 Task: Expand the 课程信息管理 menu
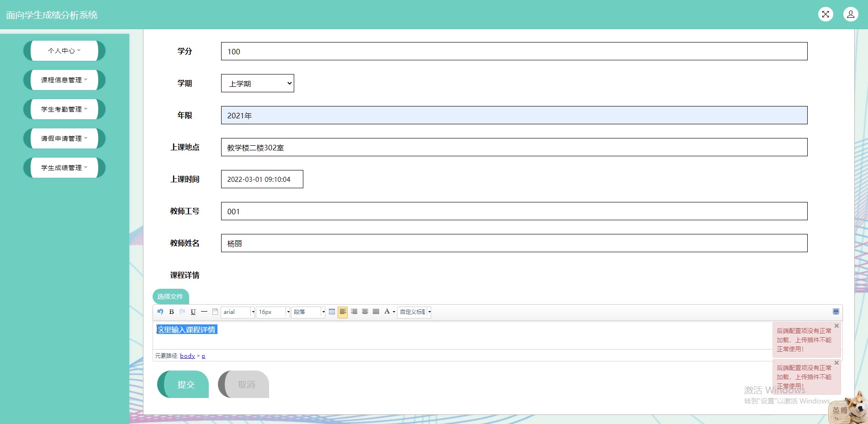tap(64, 80)
